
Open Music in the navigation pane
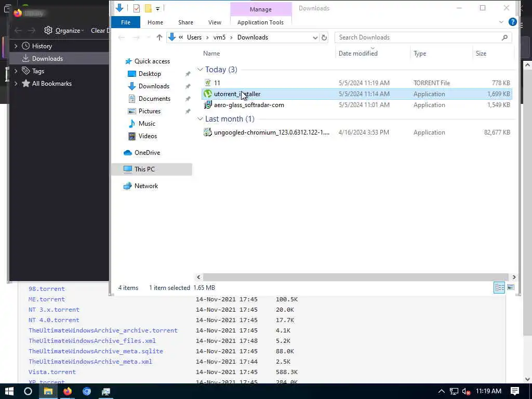pos(147,124)
